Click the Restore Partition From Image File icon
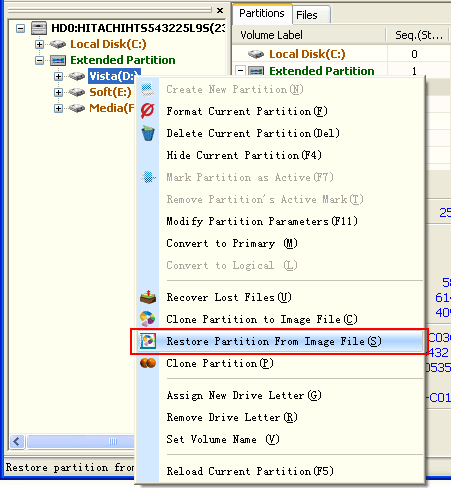Screen dimensions: 451x488 point(148,341)
